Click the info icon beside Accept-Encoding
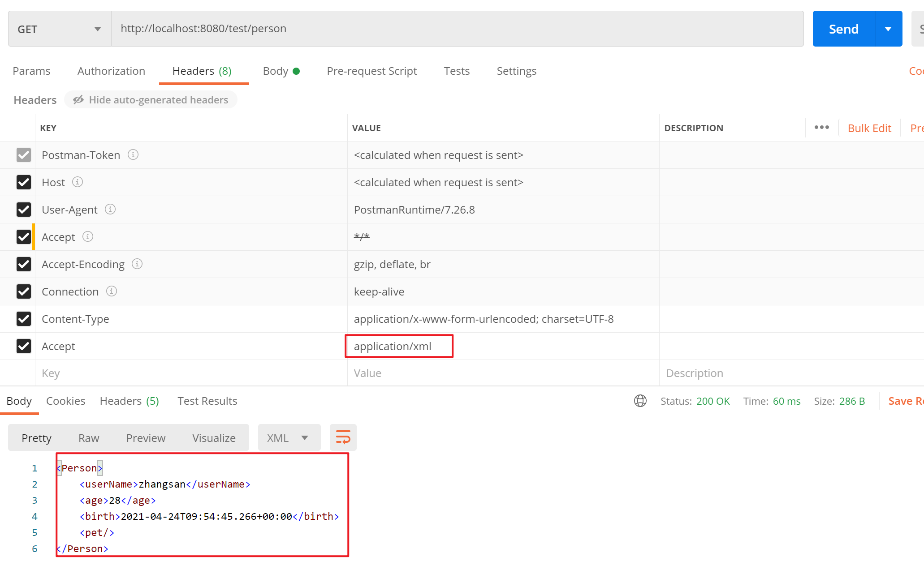 click(x=137, y=264)
